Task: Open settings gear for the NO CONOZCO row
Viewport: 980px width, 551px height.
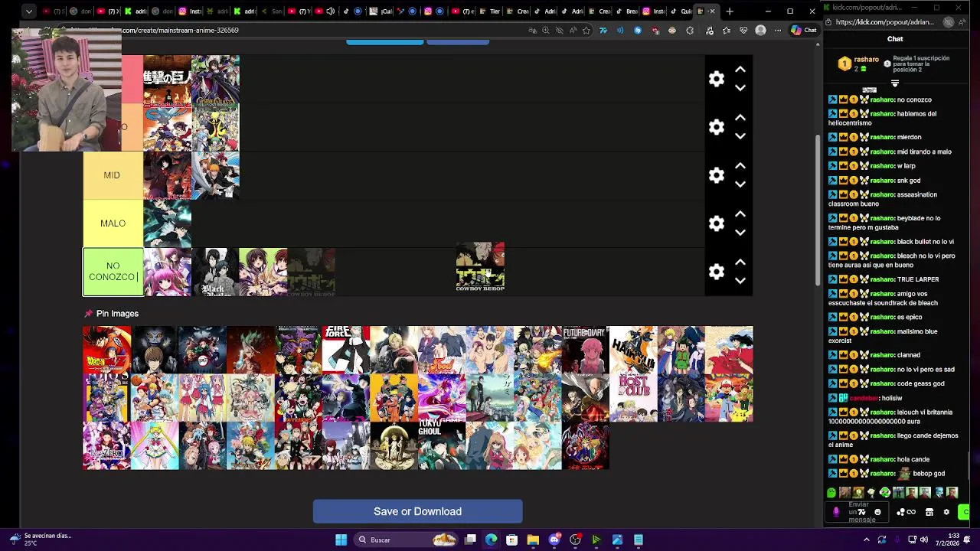Action: pos(717,272)
